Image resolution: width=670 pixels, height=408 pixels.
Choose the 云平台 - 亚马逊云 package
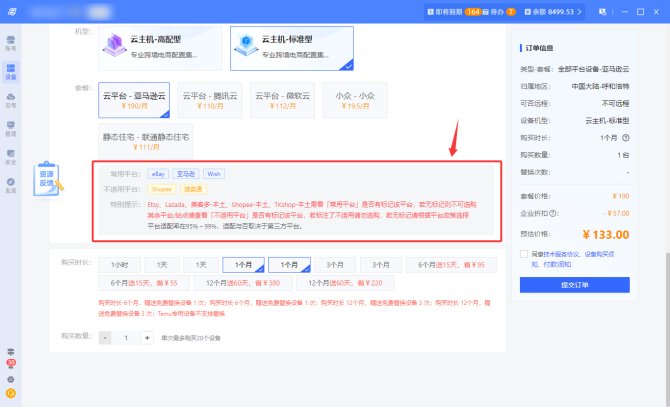134,100
